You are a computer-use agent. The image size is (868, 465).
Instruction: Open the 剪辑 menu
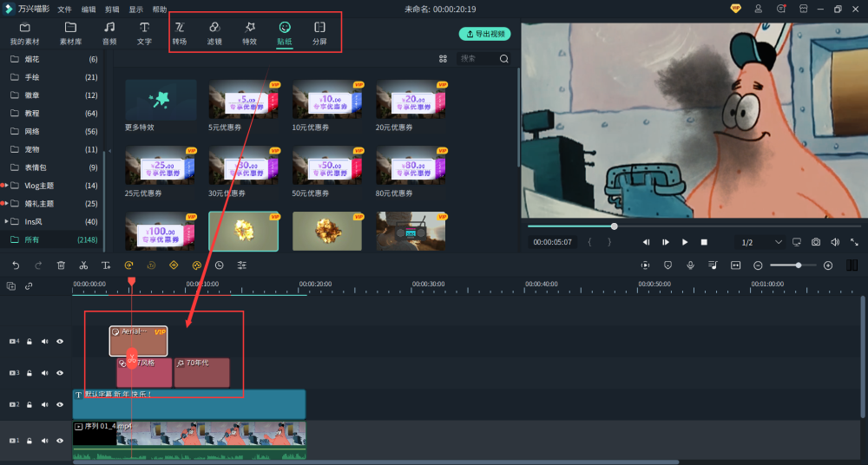point(112,10)
